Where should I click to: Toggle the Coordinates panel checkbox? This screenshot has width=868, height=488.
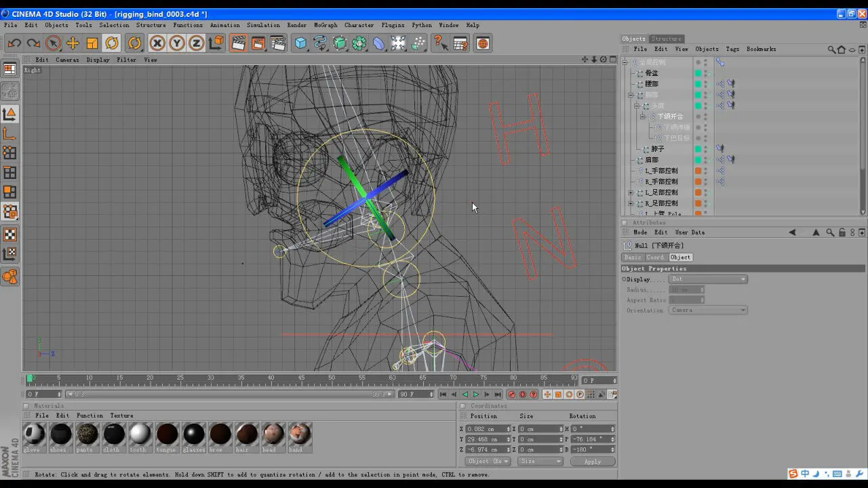[x=462, y=406]
